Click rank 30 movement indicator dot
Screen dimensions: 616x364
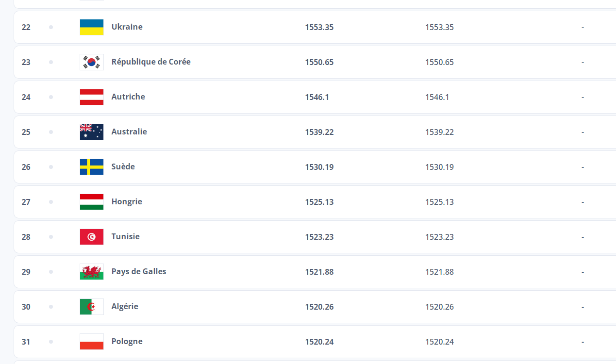click(x=51, y=307)
